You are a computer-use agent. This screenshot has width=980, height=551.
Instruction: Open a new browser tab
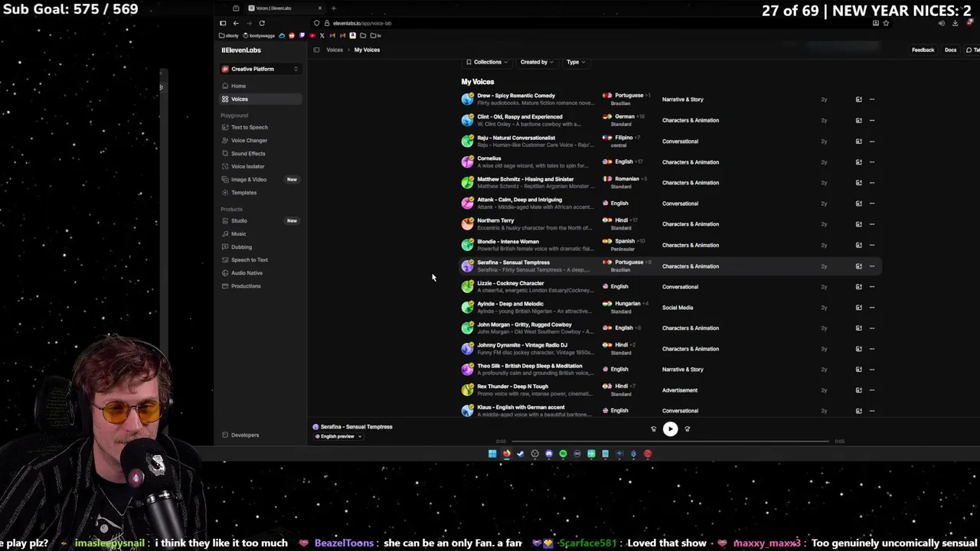click(x=333, y=8)
